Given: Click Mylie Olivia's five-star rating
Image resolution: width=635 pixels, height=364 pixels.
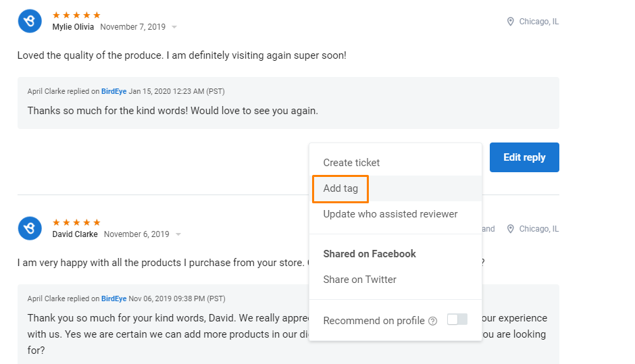Looking at the screenshot, I should click(x=76, y=15).
